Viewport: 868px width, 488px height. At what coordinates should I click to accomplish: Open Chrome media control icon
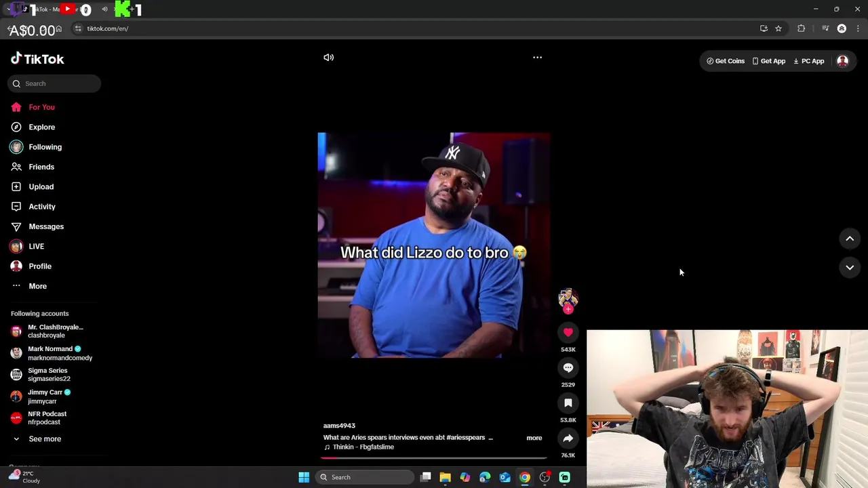825,28
